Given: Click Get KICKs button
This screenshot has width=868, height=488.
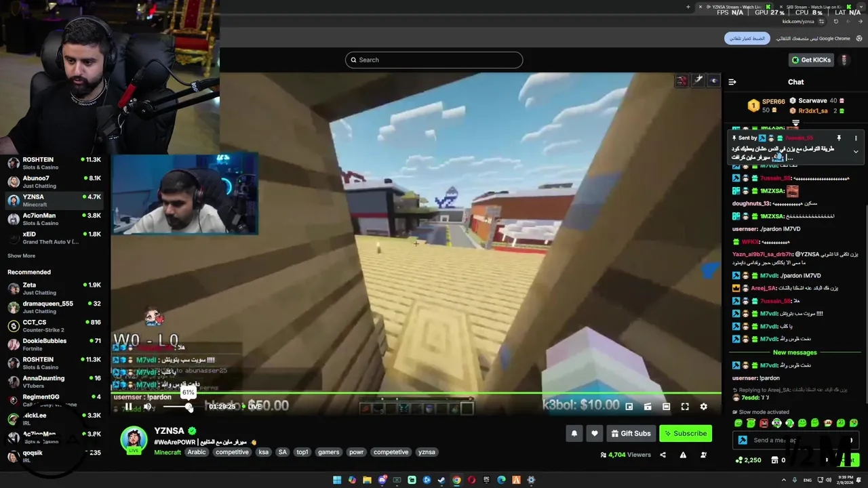Looking at the screenshot, I should [811, 60].
